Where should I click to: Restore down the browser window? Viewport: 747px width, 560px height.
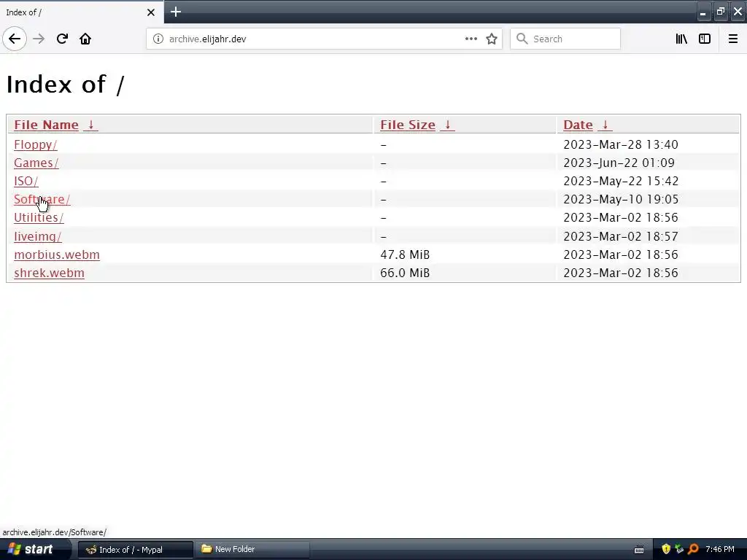pos(720,12)
